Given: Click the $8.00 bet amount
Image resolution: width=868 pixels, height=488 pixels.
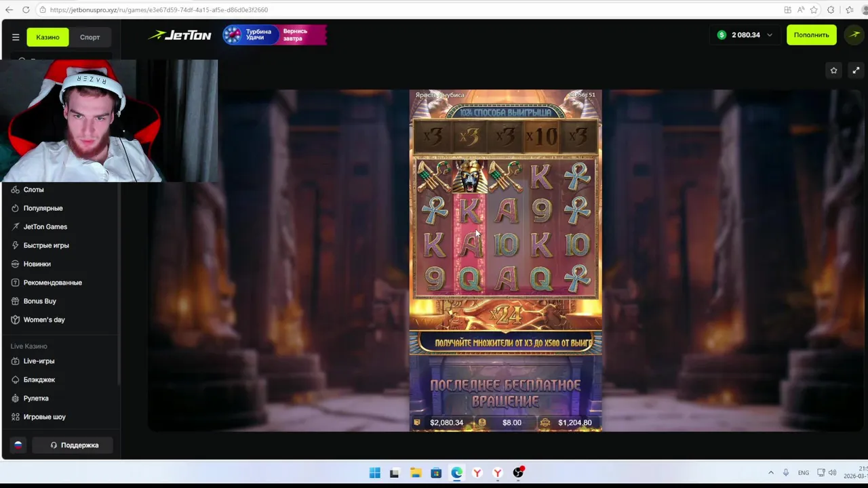Looking at the screenshot, I should click(512, 422).
